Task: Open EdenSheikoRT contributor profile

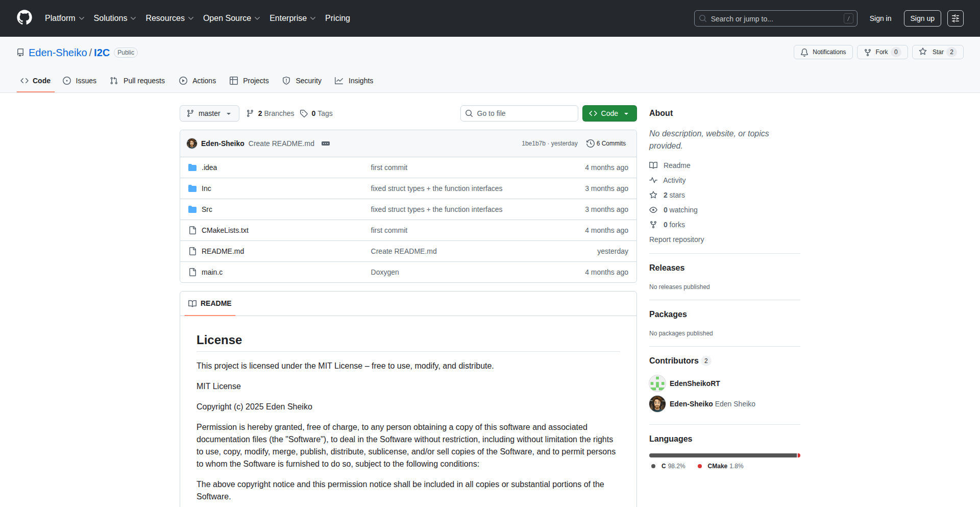Action: click(695, 383)
